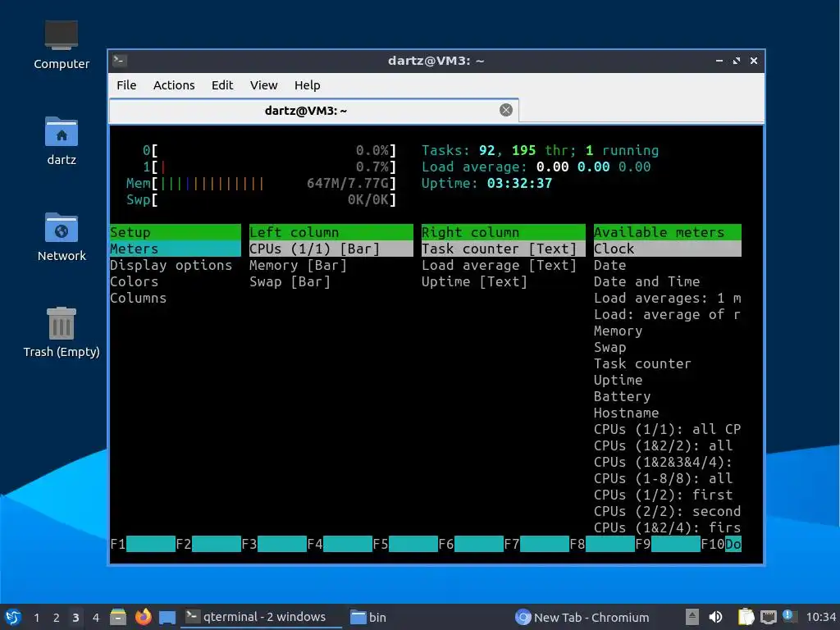Screen dimensions: 840x630
Task: Select Meters in htop Setup list
Action: [176, 249]
